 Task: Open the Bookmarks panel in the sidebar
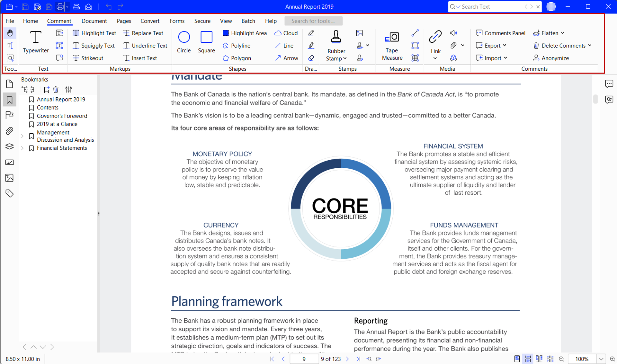point(10,100)
